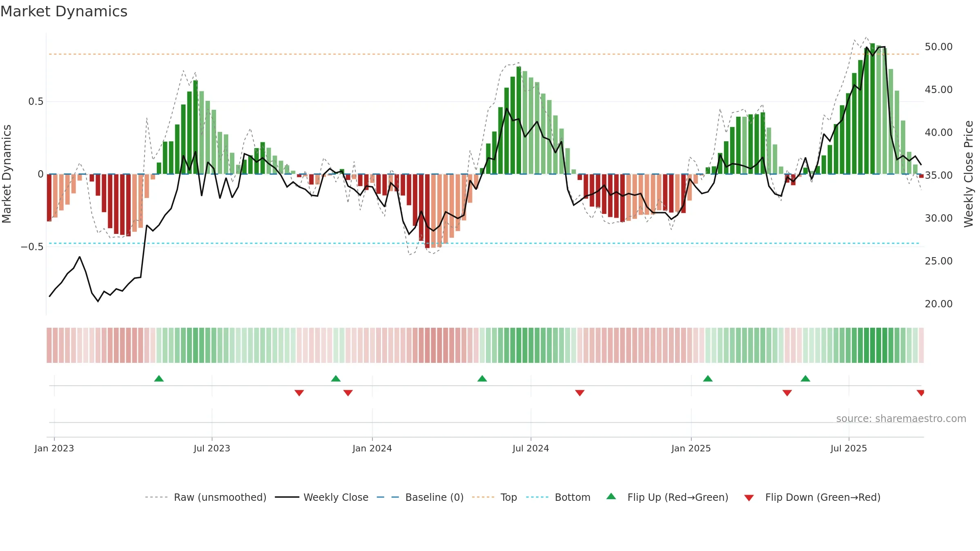This screenshot has width=980, height=551.
Task: Click the Jul 2025 x-axis label
Action: pos(849,448)
